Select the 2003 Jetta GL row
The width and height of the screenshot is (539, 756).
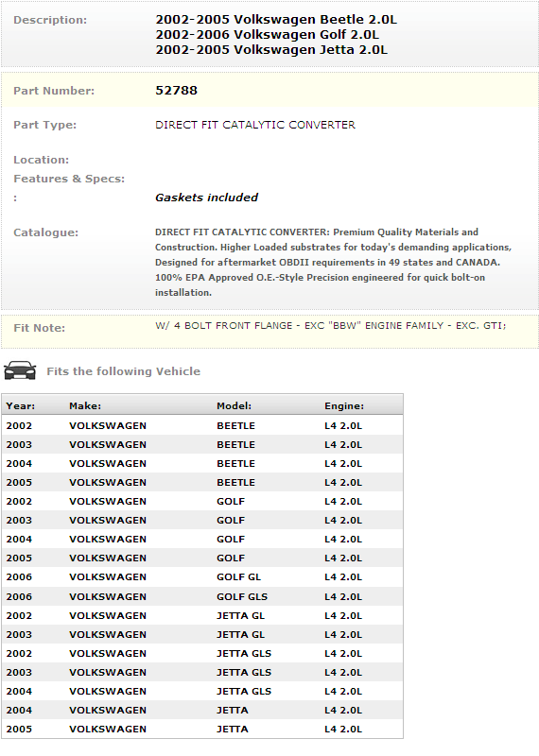pyautogui.click(x=202, y=634)
